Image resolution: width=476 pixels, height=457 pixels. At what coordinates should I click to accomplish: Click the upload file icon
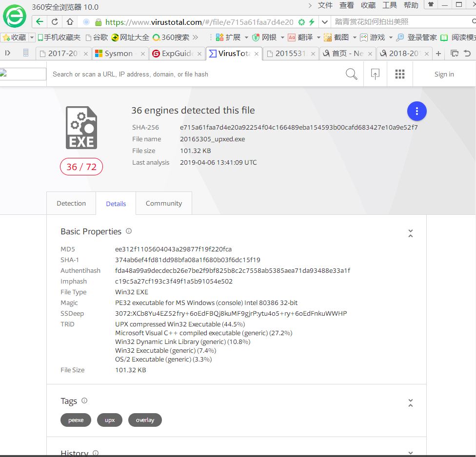tap(375, 74)
